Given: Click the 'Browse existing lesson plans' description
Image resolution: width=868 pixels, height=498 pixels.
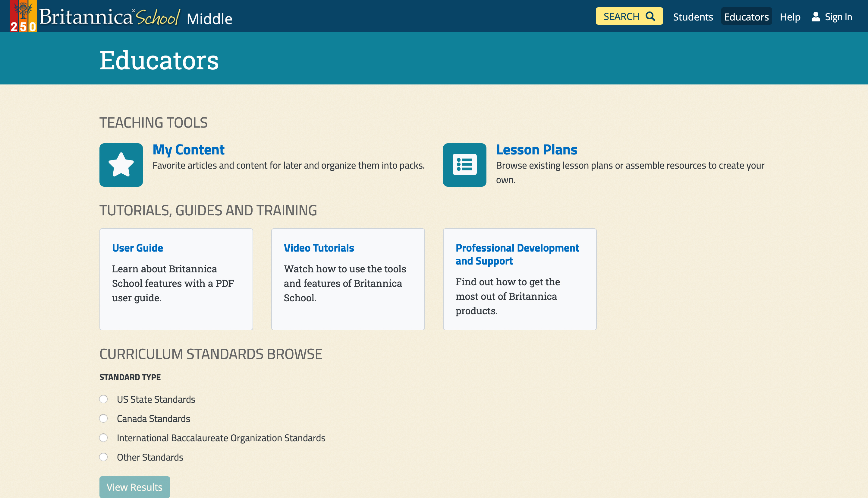Looking at the screenshot, I should pyautogui.click(x=630, y=173).
